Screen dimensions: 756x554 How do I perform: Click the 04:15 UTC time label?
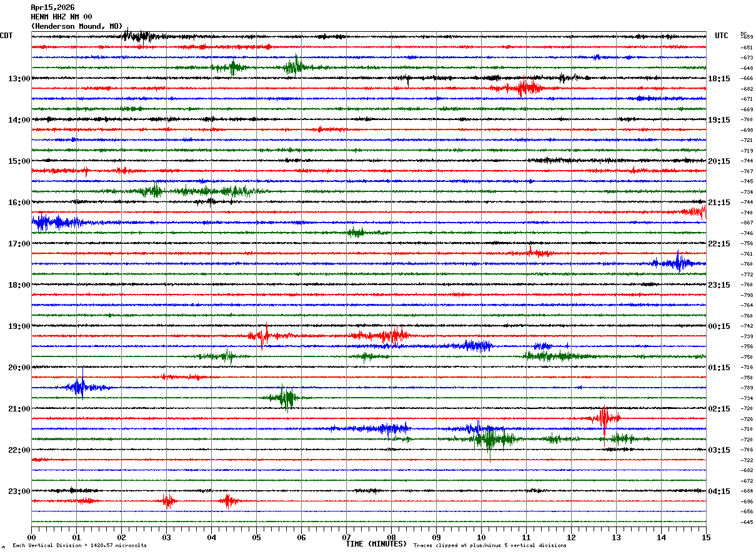[719, 491]
